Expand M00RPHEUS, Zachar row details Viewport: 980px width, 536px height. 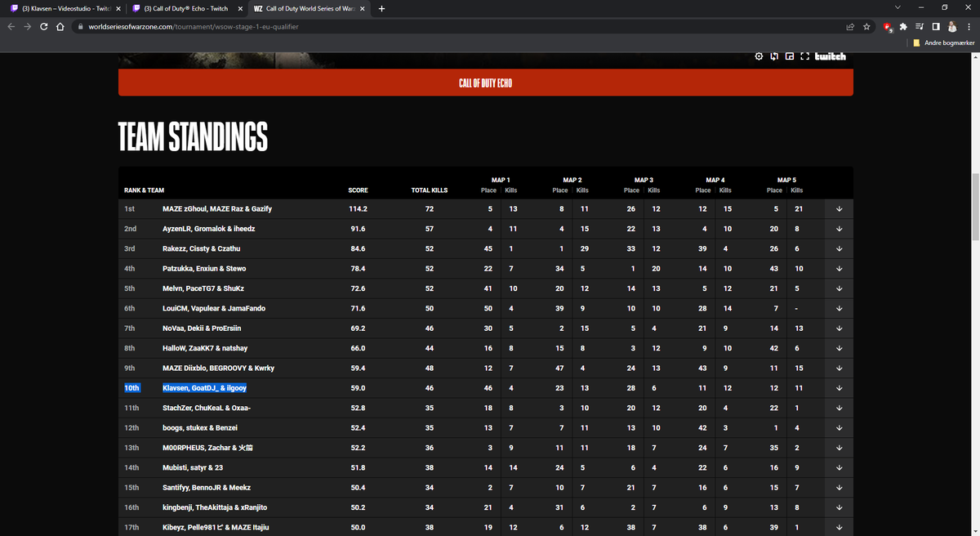(840, 448)
